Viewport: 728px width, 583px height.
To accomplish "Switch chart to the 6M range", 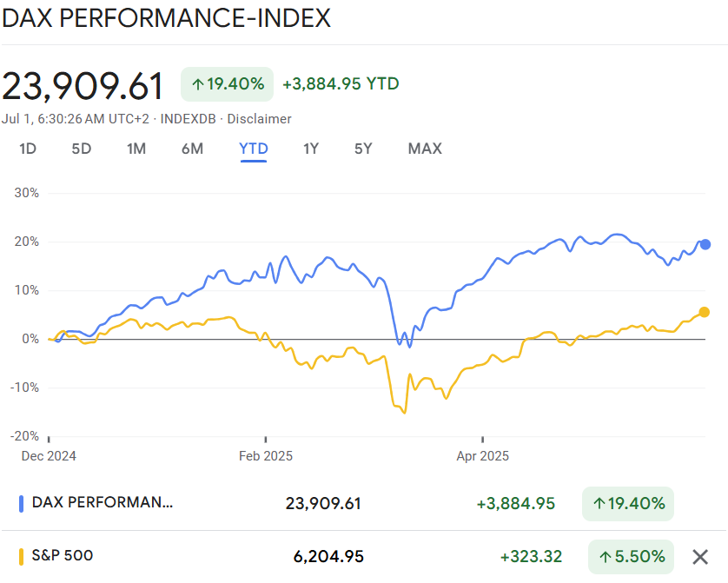I will point(192,149).
